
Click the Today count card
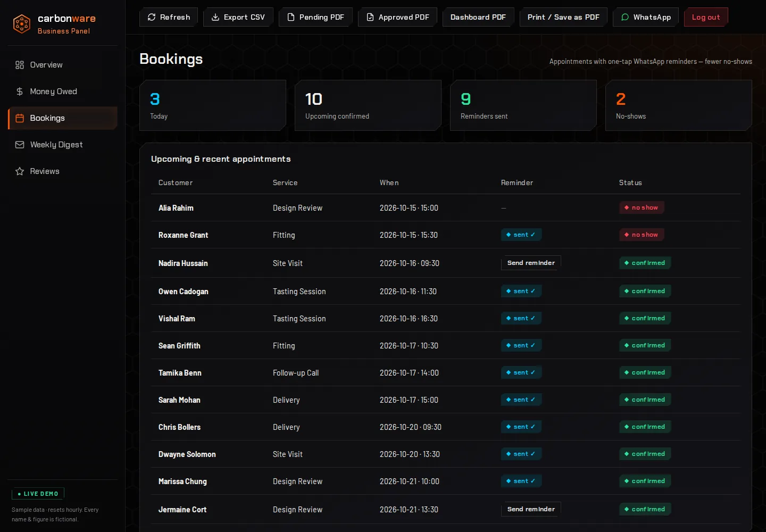[x=213, y=105]
